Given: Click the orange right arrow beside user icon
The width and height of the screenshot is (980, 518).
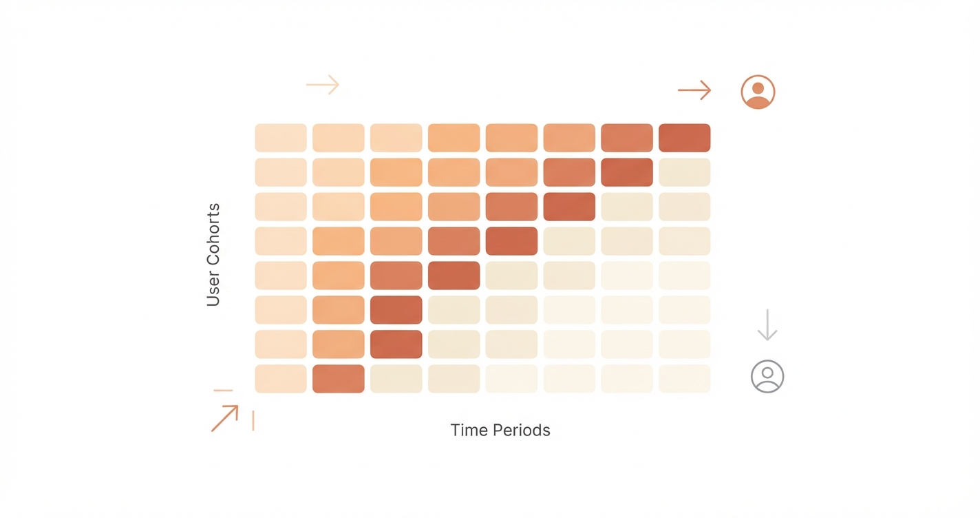Looking at the screenshot, I should pyautogui.click(x=694, y=90).
